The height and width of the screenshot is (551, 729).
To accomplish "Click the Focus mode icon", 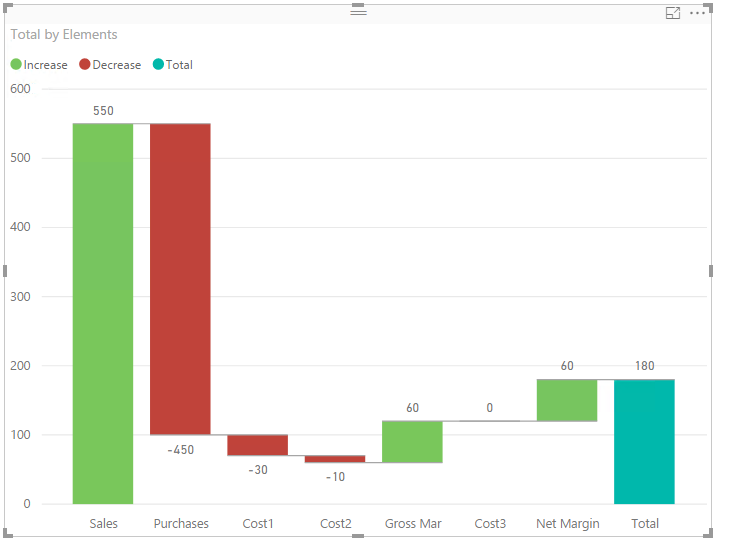I will (673, 13).
